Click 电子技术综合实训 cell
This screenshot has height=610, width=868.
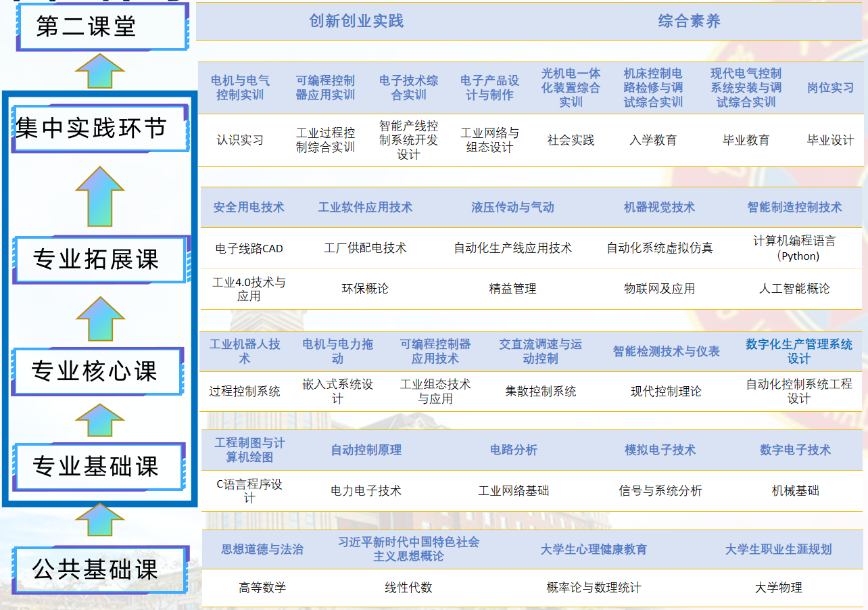pyautogui.click(x=408, y=88)
